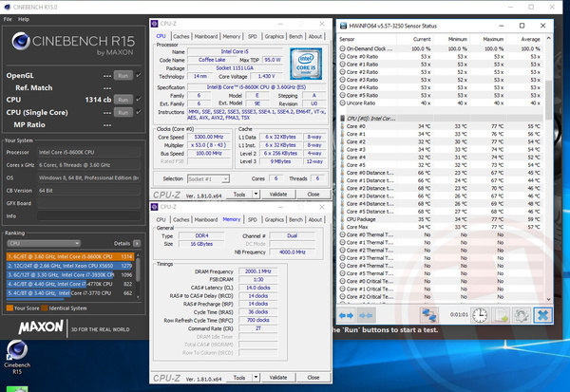Click the Cinebench R15 desktop shortcut

pos(17,357)
